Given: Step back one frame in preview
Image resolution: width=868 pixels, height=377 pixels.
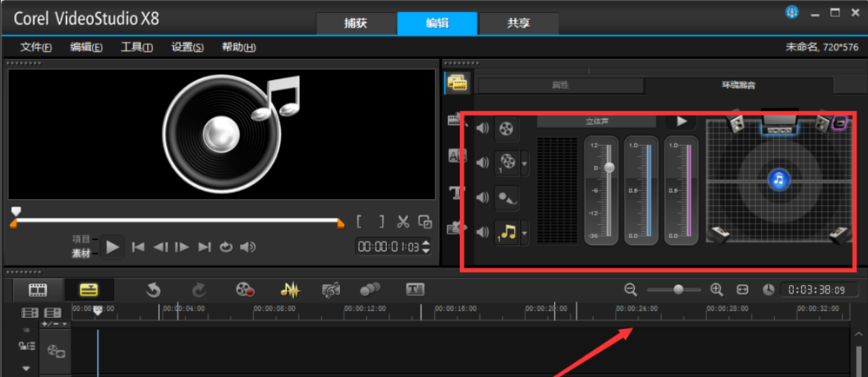Looking at the screenshot, I should click(x=161, y=247).
